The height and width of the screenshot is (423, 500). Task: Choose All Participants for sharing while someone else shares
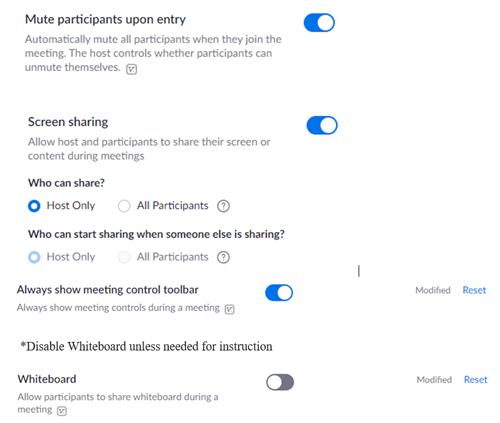pyautogui.click(x=124, y=257)
